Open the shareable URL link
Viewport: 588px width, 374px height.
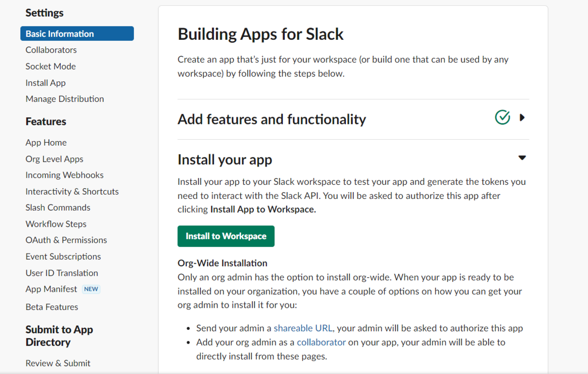[303, 328]
